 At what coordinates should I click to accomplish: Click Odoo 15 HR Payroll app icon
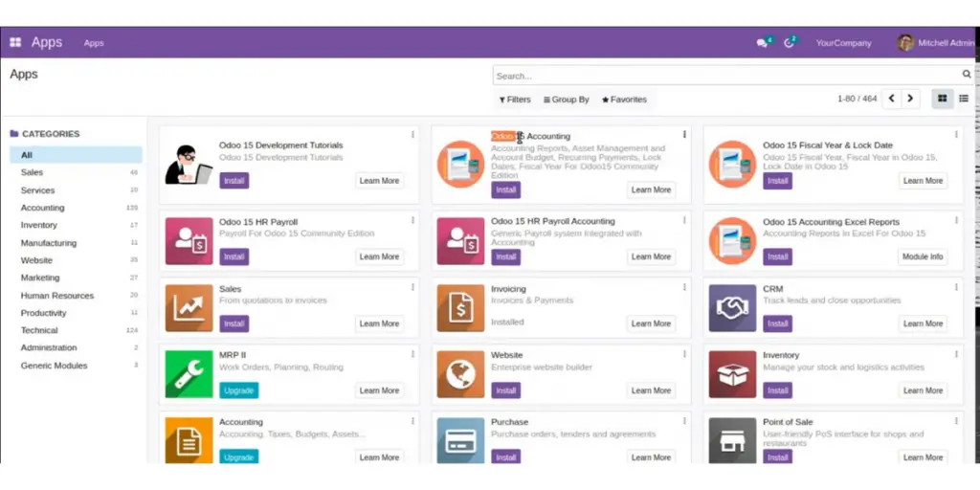(x=189, y=241)
